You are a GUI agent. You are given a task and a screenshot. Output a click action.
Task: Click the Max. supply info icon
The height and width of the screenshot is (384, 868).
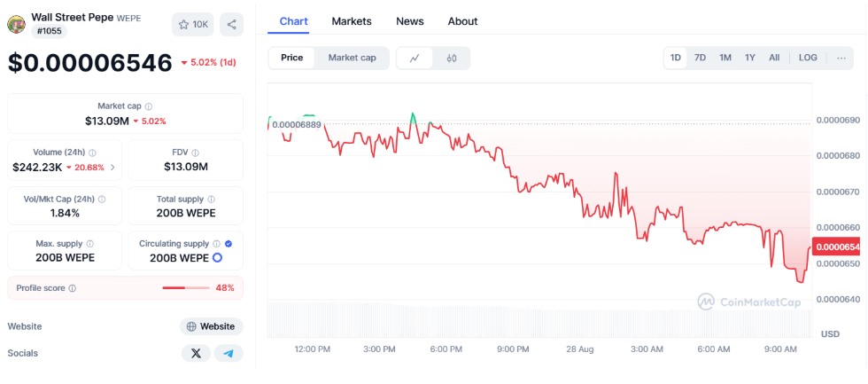(x=90, y=243)
